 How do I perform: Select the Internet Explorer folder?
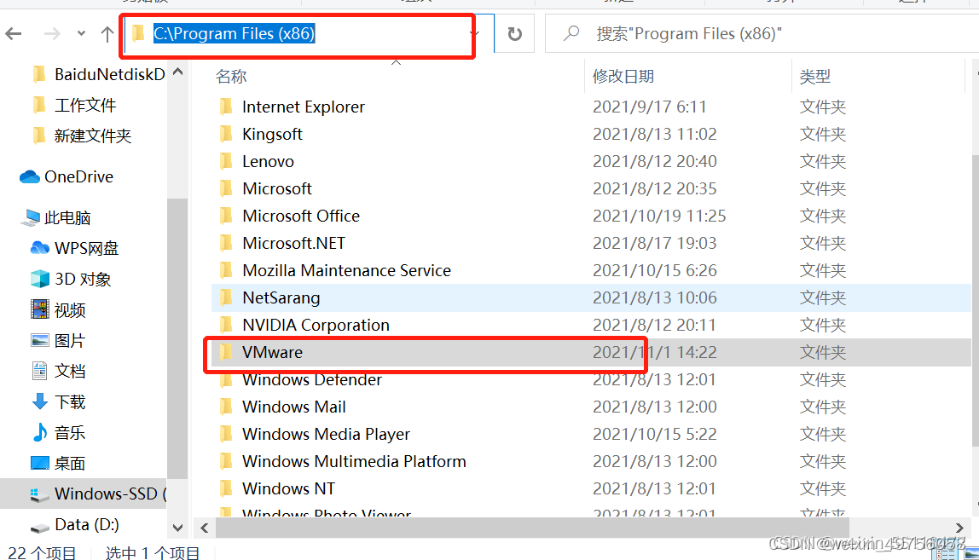(x=591, y=107)
